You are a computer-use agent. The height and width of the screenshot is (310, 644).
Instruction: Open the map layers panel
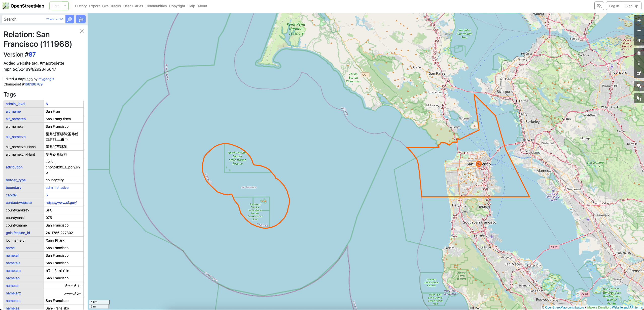pyautogui.click(x=639, y=53)
